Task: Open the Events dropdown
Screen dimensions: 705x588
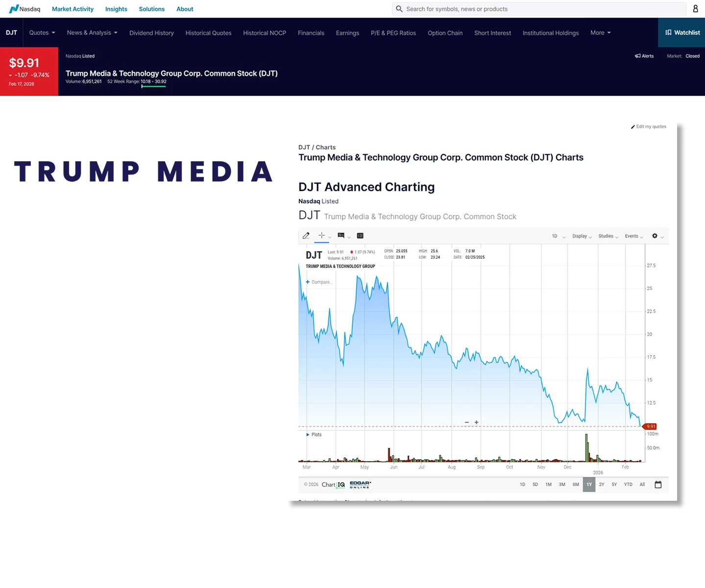Action: pos(634,236)
